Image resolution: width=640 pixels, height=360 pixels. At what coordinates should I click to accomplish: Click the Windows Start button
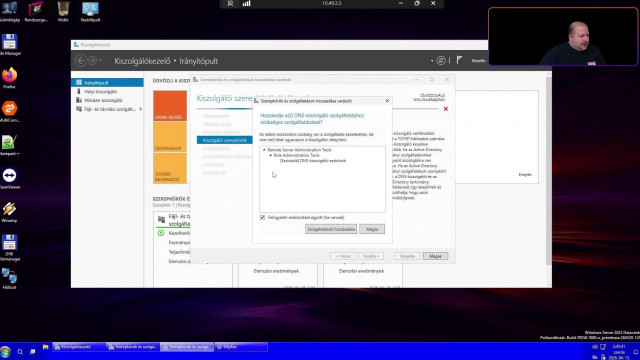(x=5, y=351)
